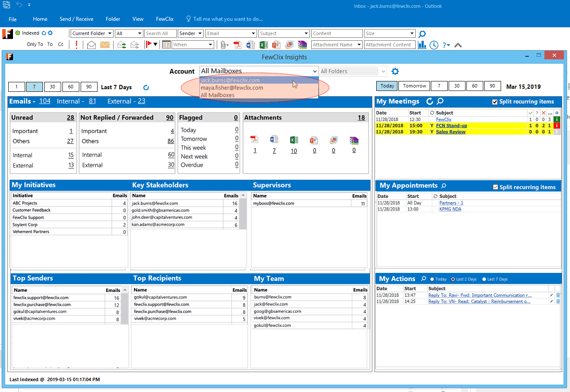The image size is (570, 392).
Task: Open the Subject combo box
Action: click(284, 33)
